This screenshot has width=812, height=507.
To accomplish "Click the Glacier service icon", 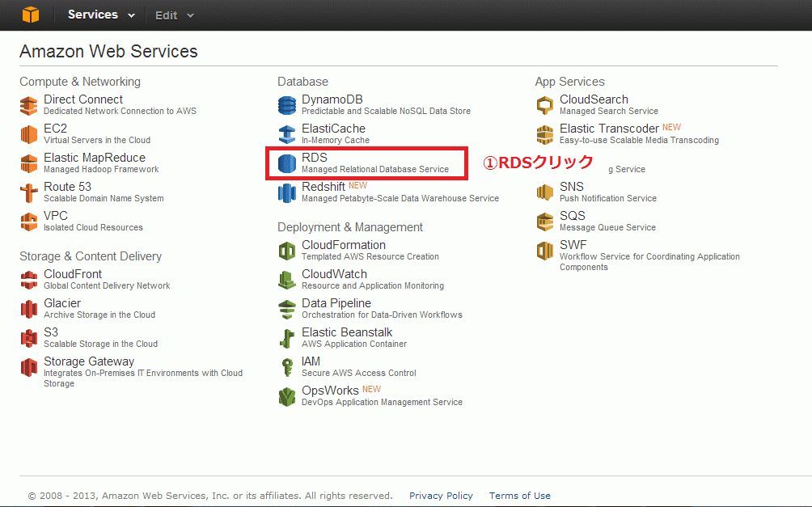I will (x=29, y=309).
